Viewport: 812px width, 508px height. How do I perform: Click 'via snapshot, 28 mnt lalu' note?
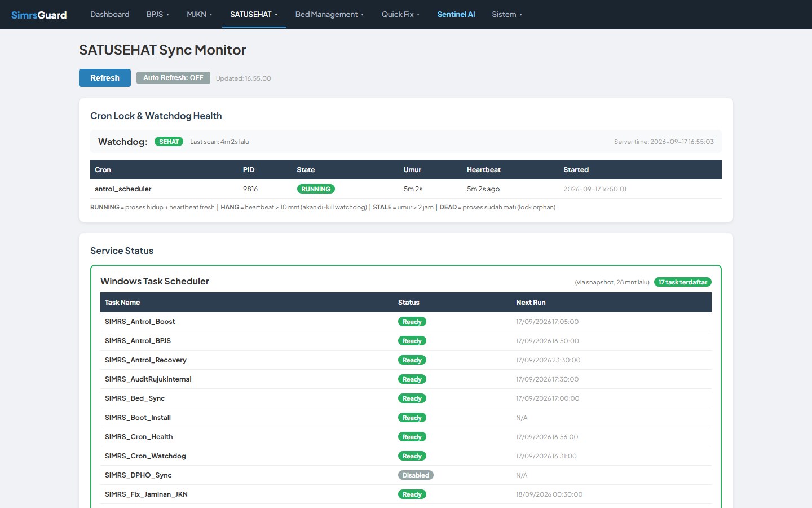(x=612, y=282)
